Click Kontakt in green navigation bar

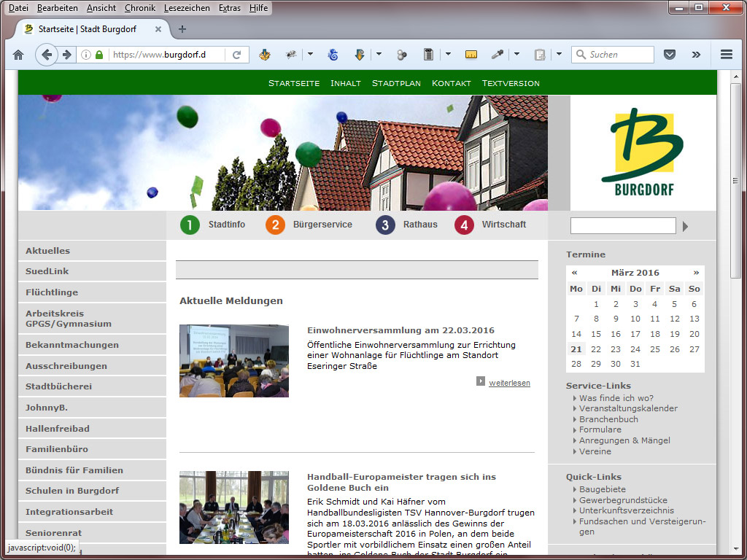[451, 83]
